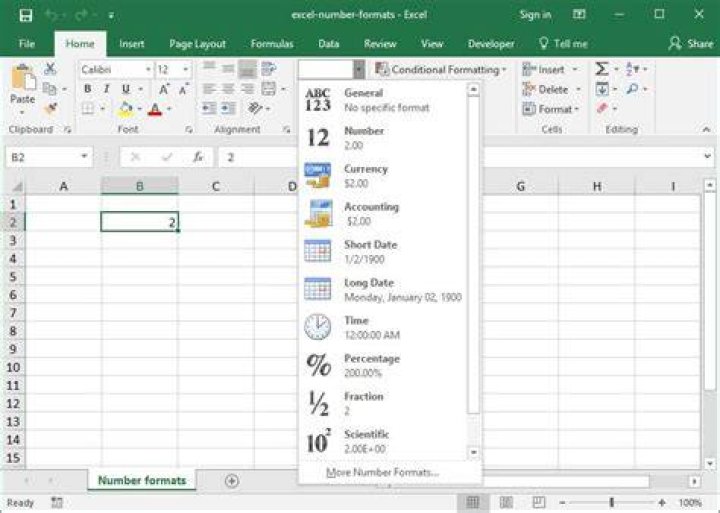Click the Insert Function fx button
720x513 pixels.
pos(198,157)
